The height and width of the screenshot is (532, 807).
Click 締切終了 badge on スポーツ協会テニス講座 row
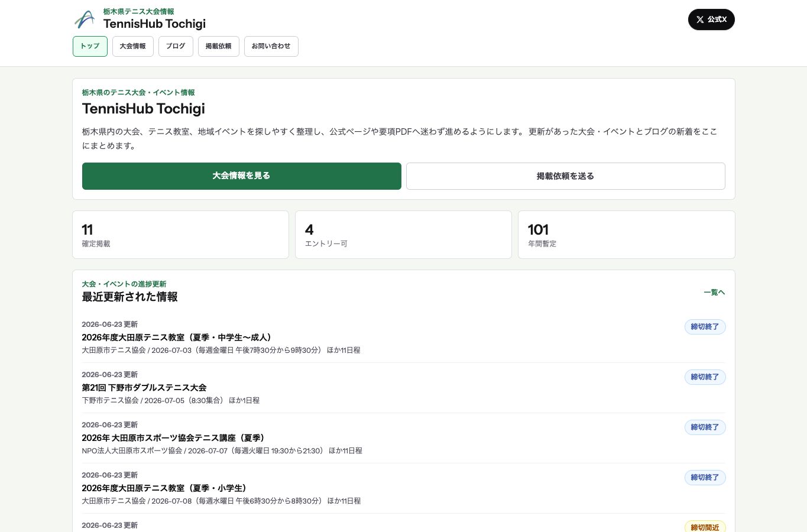705,427
